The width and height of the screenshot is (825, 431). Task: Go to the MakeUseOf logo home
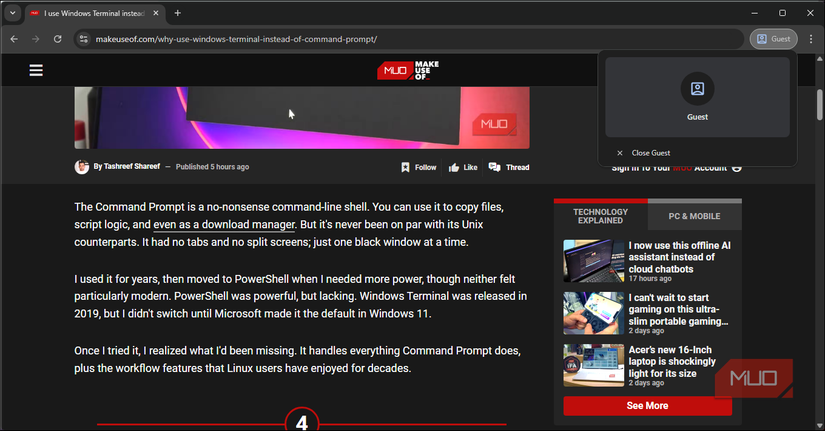(408, 70)
